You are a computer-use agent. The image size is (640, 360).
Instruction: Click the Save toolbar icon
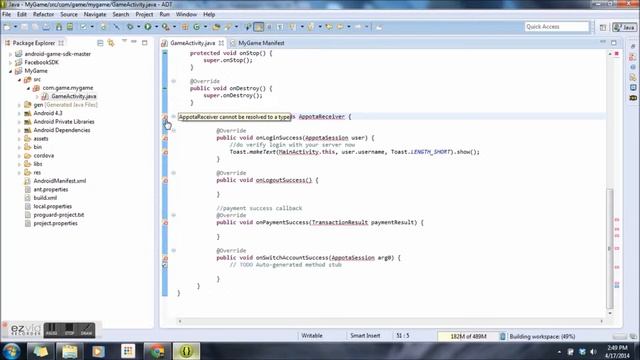tap(25, 27)
